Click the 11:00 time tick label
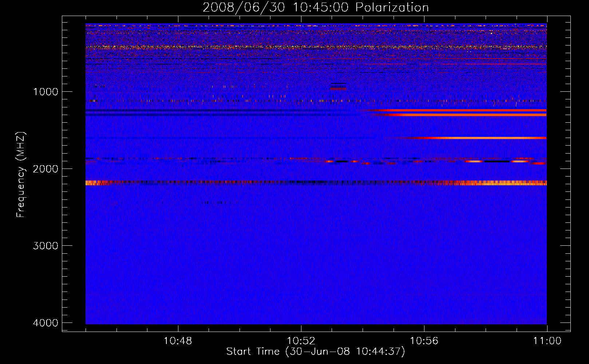 [547, 341]
